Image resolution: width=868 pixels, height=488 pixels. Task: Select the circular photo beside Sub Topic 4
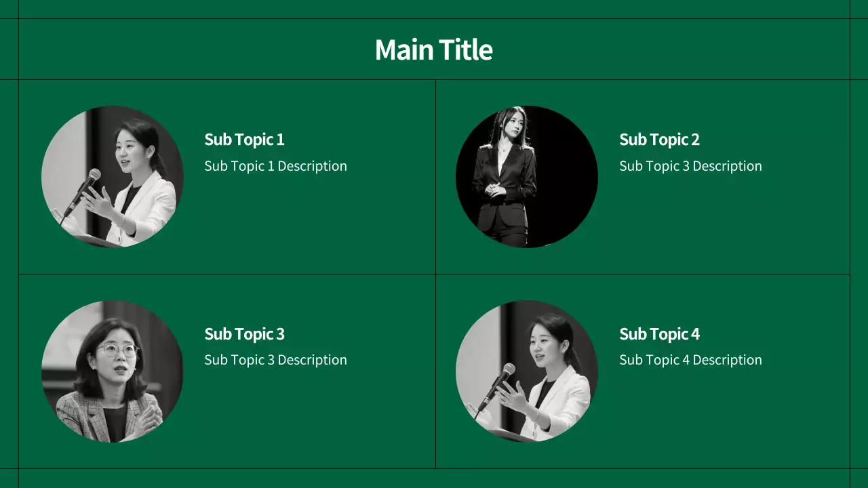tap(527, 371)
